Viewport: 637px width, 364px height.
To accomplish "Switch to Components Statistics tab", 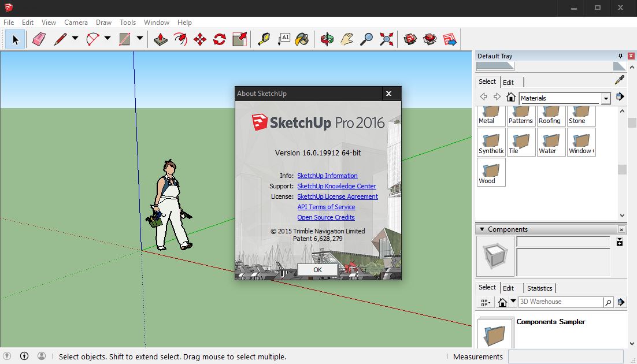I will pos(539,288).
